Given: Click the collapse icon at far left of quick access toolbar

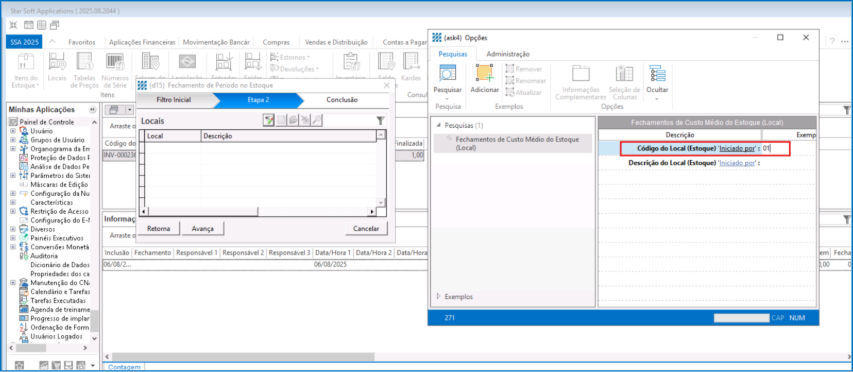Looking at the screenshot, I should coord(14,25).
